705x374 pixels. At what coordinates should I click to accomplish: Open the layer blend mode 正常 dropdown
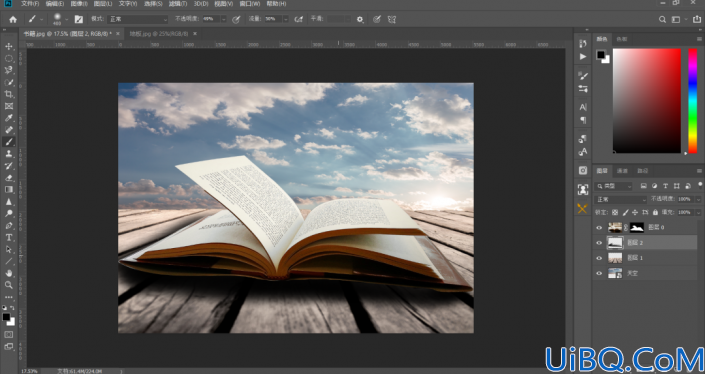(620, 199)
